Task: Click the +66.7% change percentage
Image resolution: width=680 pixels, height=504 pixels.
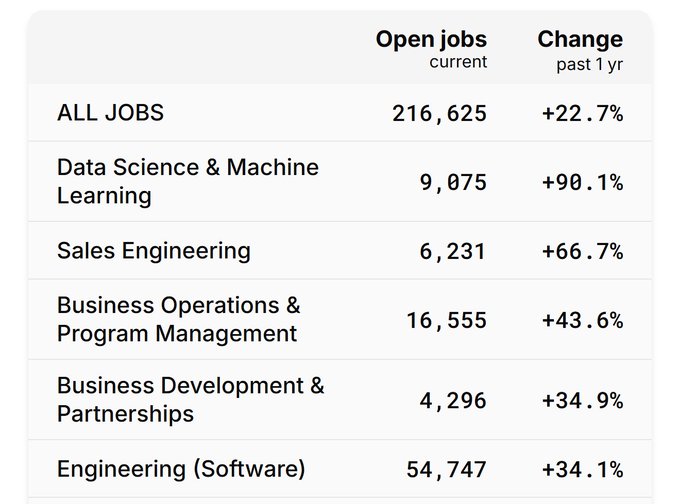Action: pyautogui.click(x=582, y=251)
